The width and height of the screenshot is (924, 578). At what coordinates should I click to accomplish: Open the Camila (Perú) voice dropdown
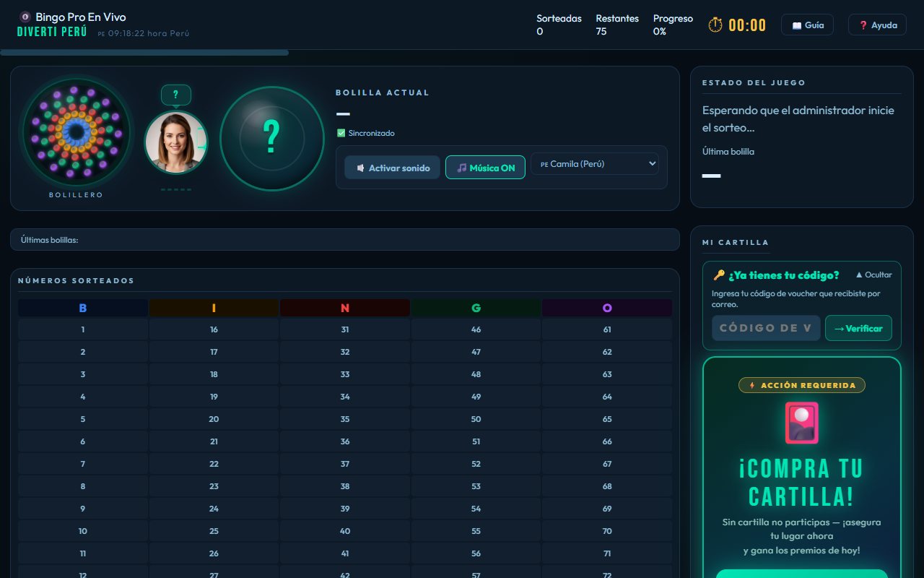[596, 164]
